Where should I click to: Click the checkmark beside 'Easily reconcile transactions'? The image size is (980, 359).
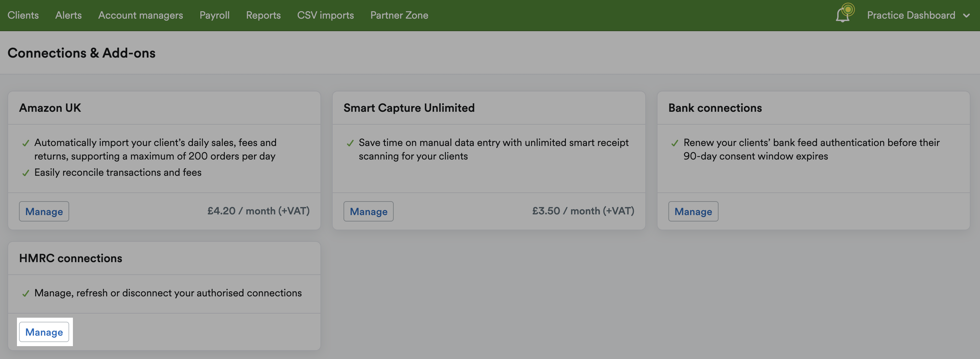[25, 173]
